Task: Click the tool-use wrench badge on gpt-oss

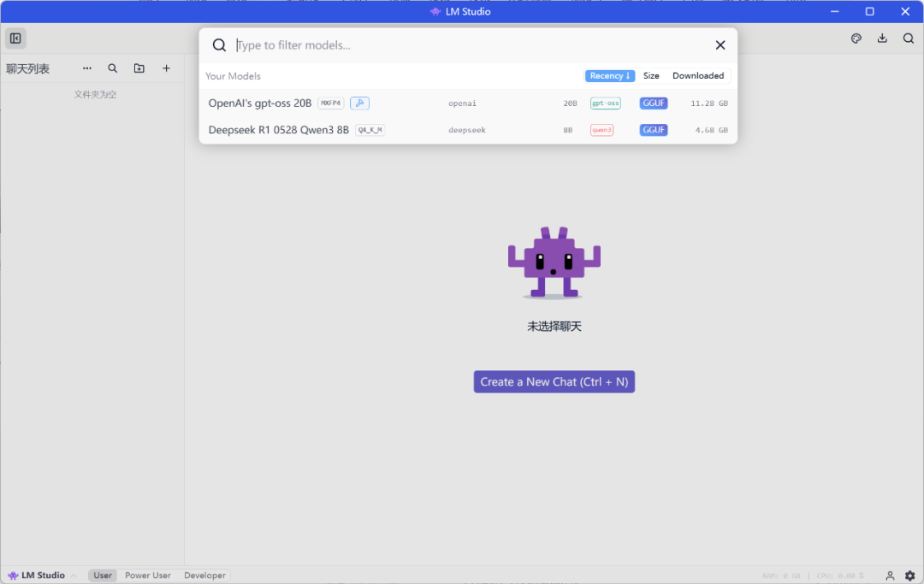Action: pos(359,103)
